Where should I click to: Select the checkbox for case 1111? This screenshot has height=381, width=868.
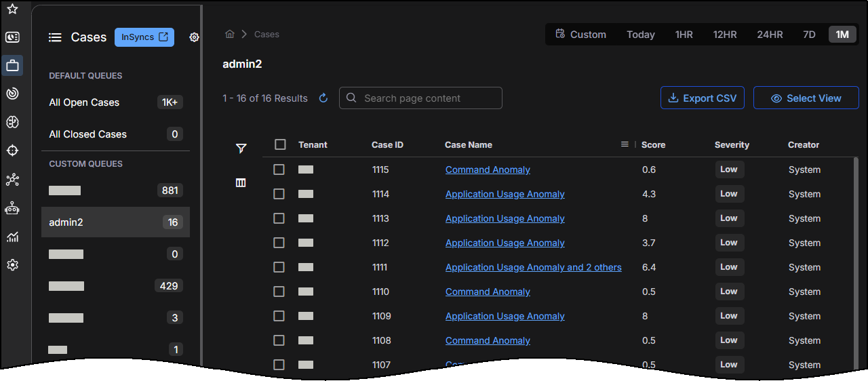coord(279,267)
